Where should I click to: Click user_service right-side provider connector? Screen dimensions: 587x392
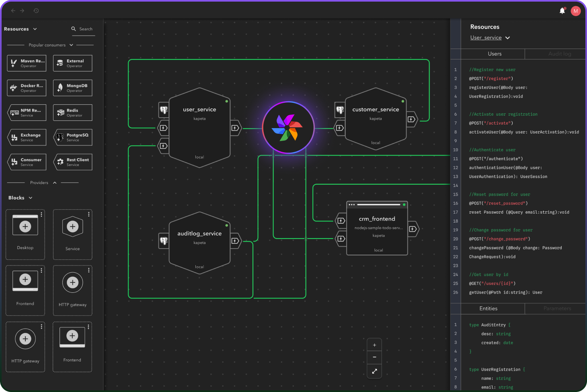236,128
